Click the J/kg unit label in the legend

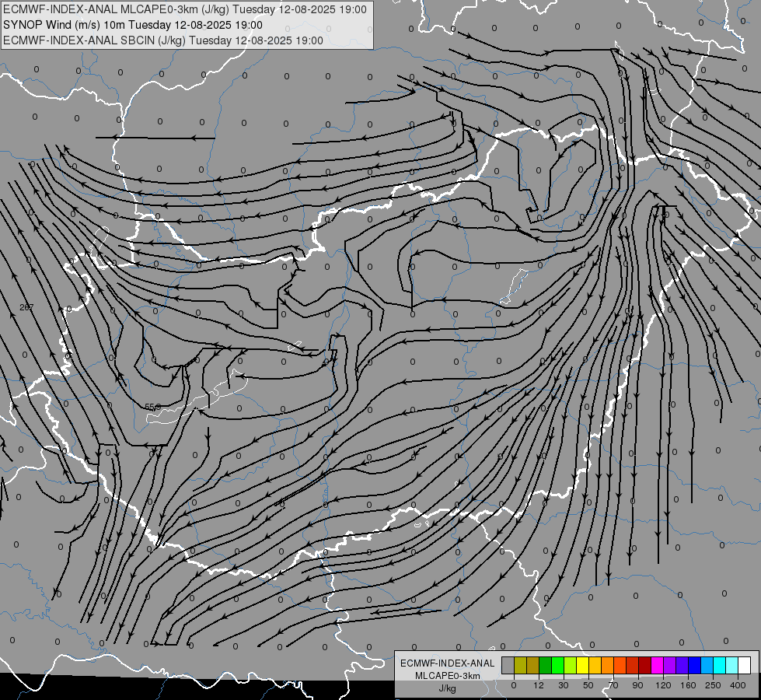click(447, 689)
